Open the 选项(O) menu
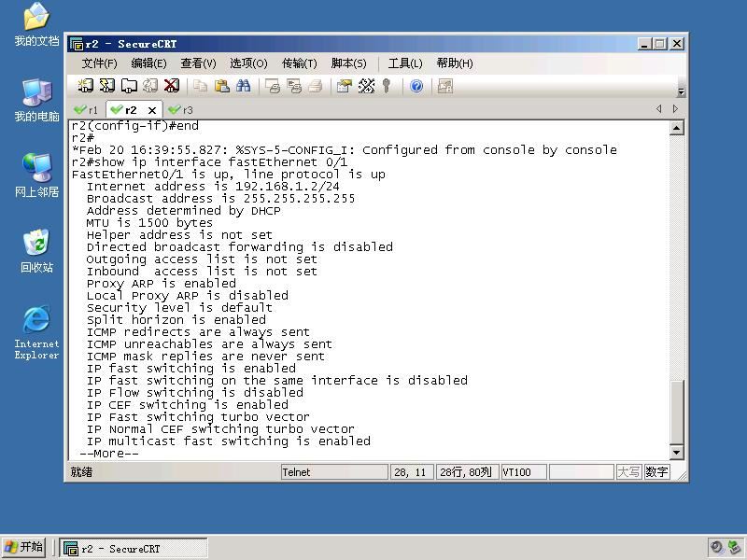 coord(248,63)
